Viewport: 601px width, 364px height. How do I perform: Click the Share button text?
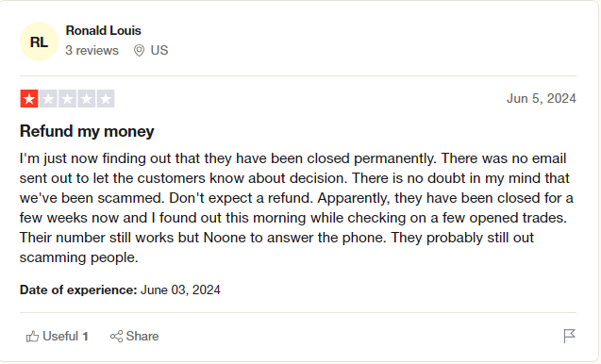click(x=142, y=337)
